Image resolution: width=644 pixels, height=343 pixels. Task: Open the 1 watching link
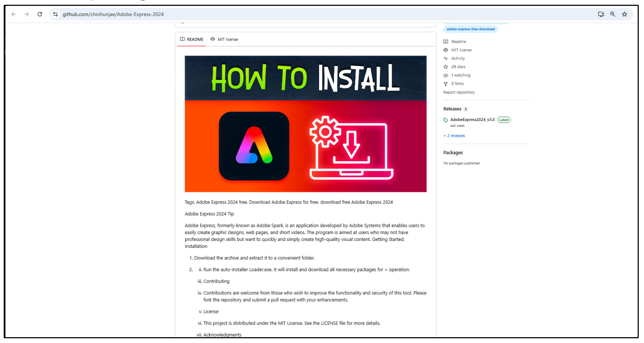[460, 76]
